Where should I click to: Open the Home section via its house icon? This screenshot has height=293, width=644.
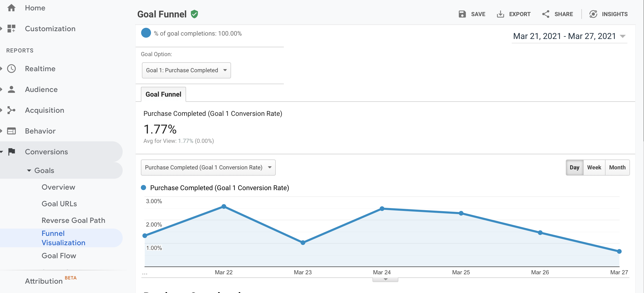pyautogui.click(x=12, y=8)
